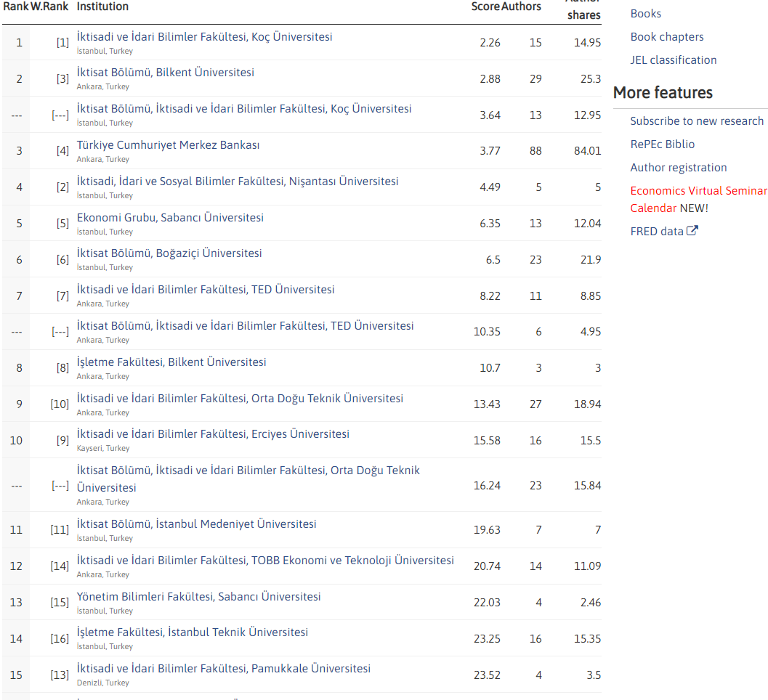Click the Score column header
The image size is (768, 700).
[x=485, y=7]
